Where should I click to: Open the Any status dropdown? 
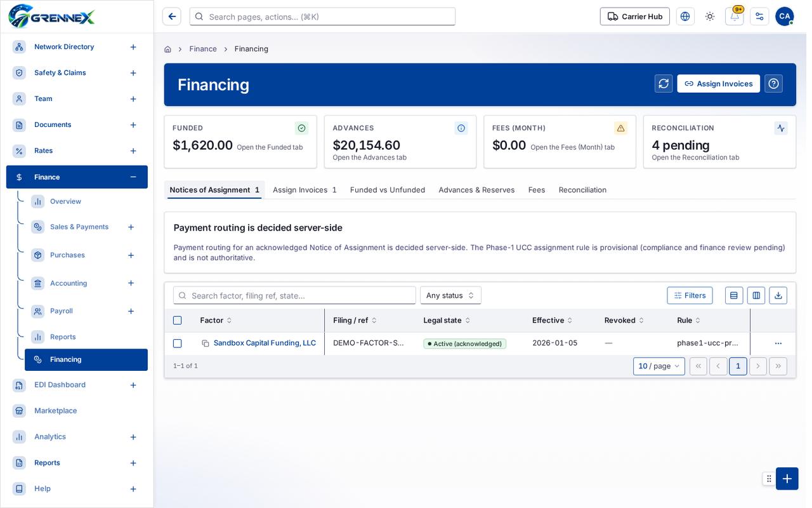pyautogui.click(x=450, y=295)
